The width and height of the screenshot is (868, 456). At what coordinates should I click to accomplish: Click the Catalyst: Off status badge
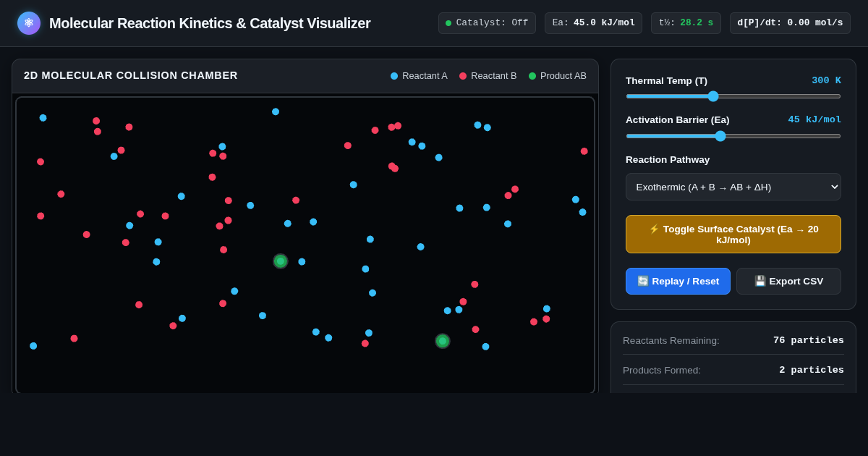click(x=487, y=23)
